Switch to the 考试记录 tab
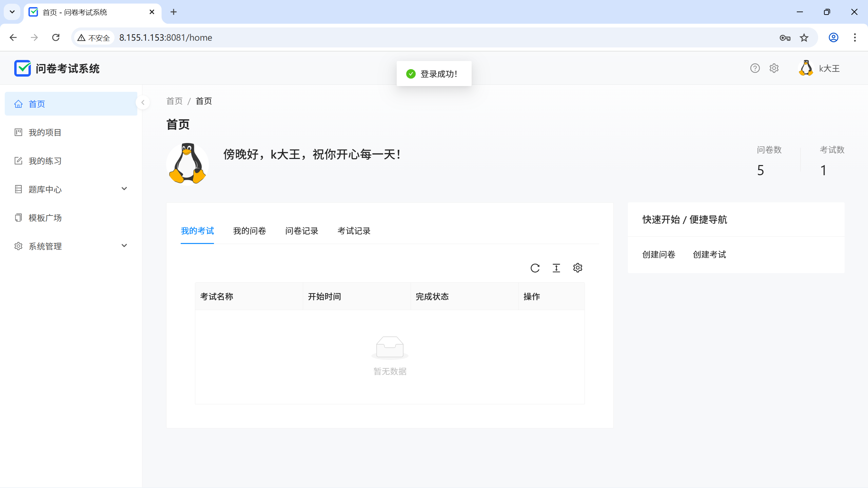Image resolution: width=868 pixels, height=488 pixels. point(354,231)
